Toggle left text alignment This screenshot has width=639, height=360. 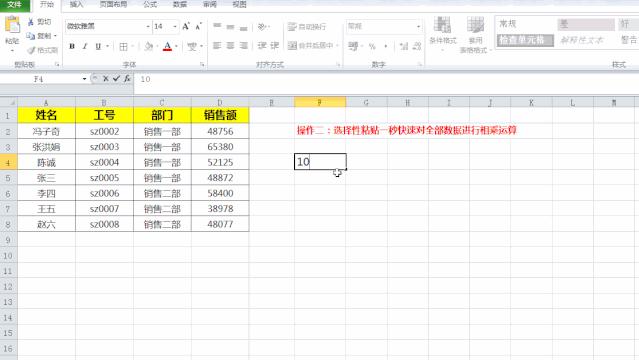pyautogui.click(x=217, y=45)
